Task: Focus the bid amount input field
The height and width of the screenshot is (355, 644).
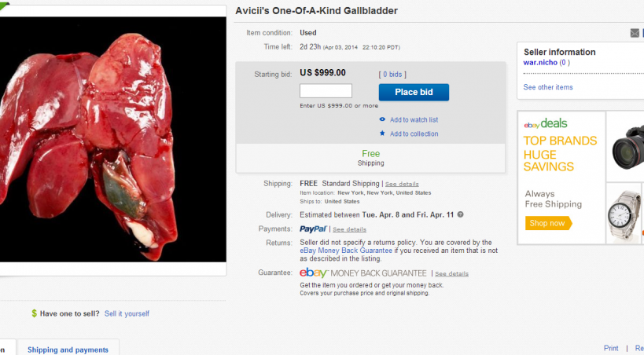Action: click(x=326, y=91)
